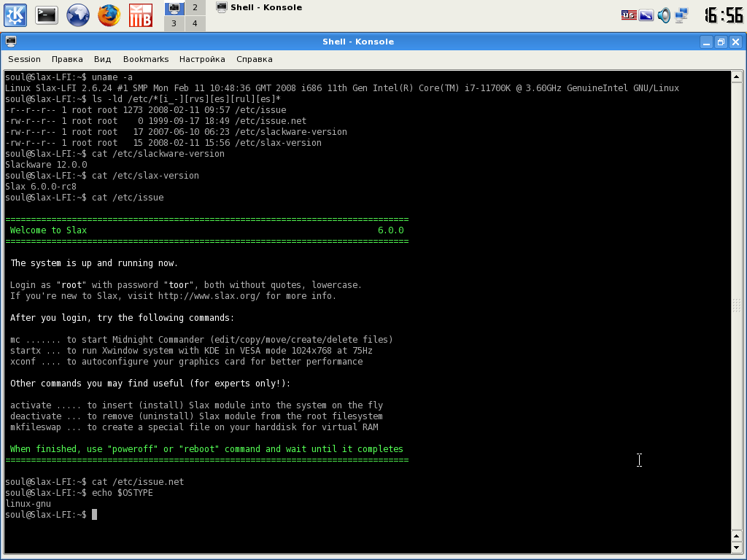Click 'The system is up and running now.'
747x560 pixels.
click(94, 262)
